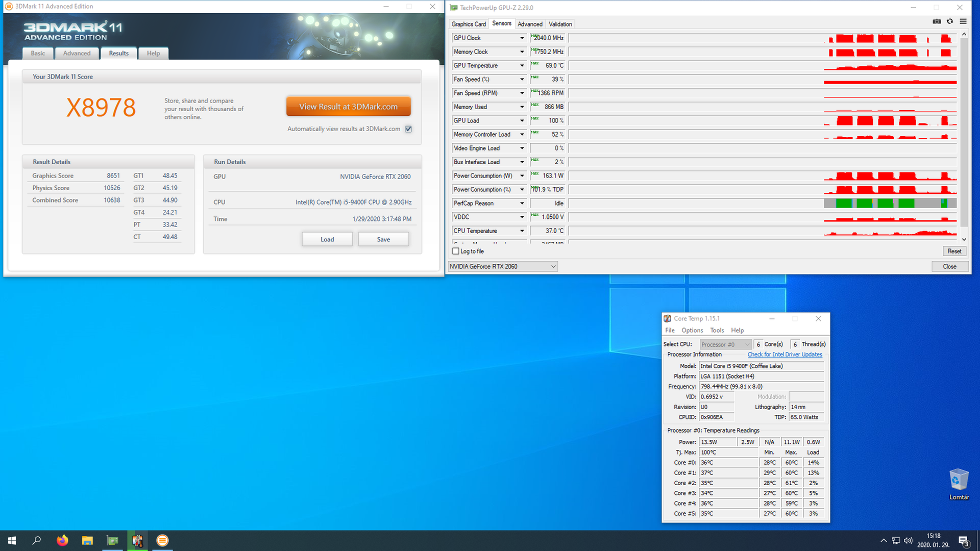Open notification center icon
Viewport: 980px width, 551px height.
[x=964, y=541]
